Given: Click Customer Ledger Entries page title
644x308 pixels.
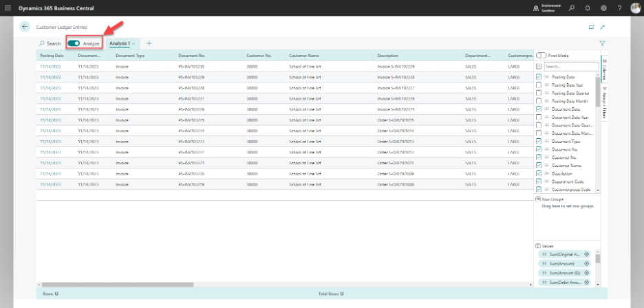Looking at the screenshot, I should tap(62, 27).
